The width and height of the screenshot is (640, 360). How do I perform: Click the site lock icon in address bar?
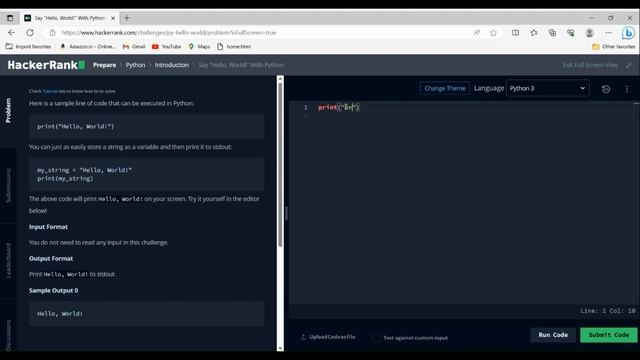pyautogui.click(x=52, y=33)
